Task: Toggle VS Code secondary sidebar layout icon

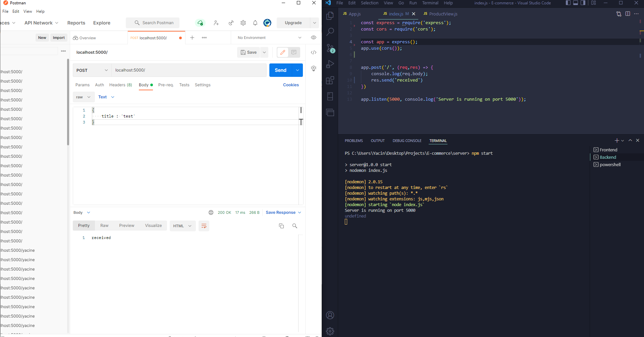Action: tap(583, 3)
